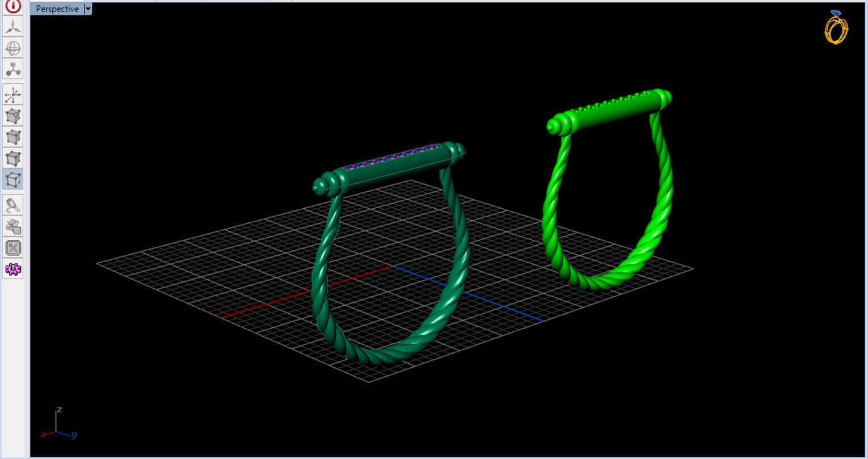This screenshot has height=459, width=868.
Task: Click the overlapping shapes icon above the frame icon
Action: (x=13, y=226)
